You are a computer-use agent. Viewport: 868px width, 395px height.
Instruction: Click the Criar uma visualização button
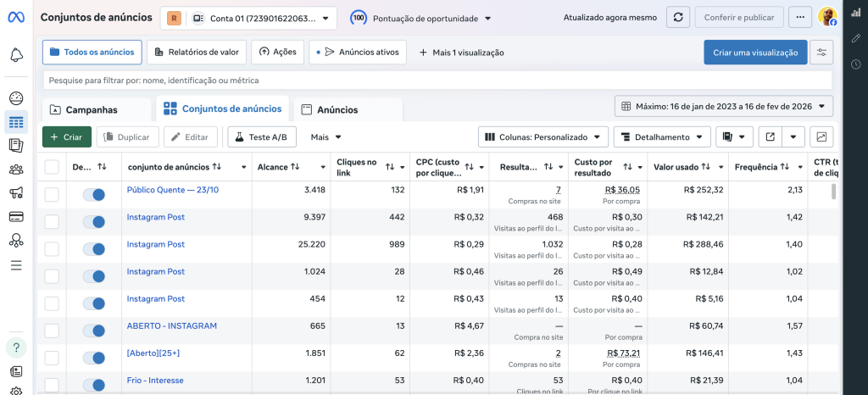coord(754,53)
